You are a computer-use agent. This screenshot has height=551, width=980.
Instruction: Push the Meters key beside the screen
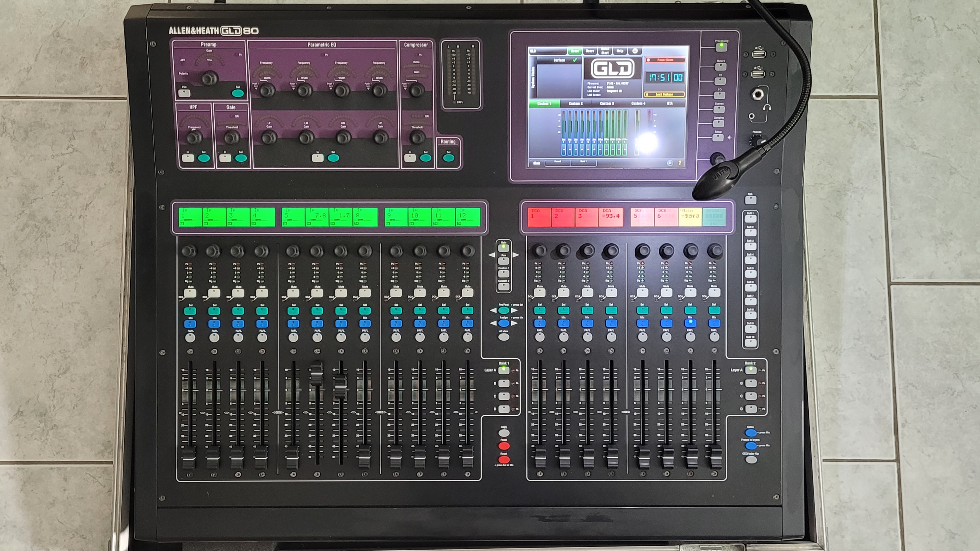(x=721, y=67)
